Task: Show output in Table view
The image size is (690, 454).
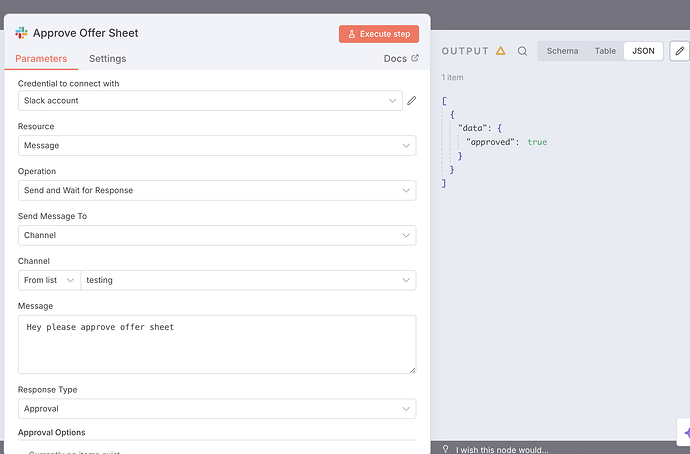Action: pos(605,51)
